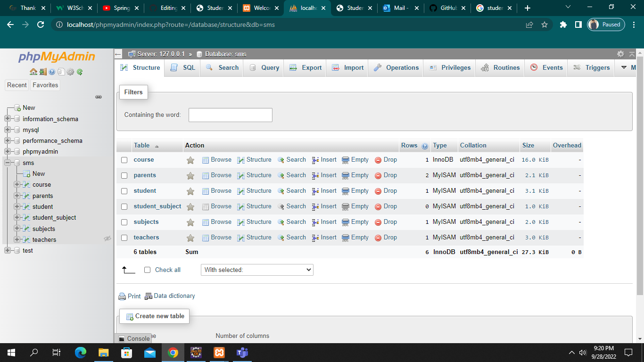Tick the subjects table checkbox
Image resolution: width=644 pixels, height=362 pixels.
pyautogui.click(x=124, y=222)
